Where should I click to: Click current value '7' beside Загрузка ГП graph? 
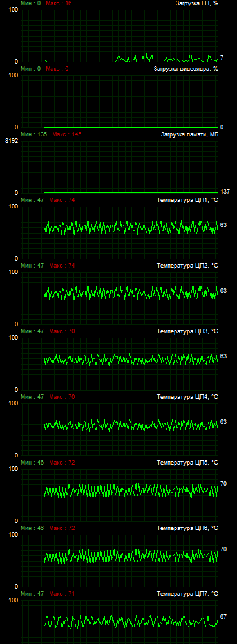coord(222,57)
